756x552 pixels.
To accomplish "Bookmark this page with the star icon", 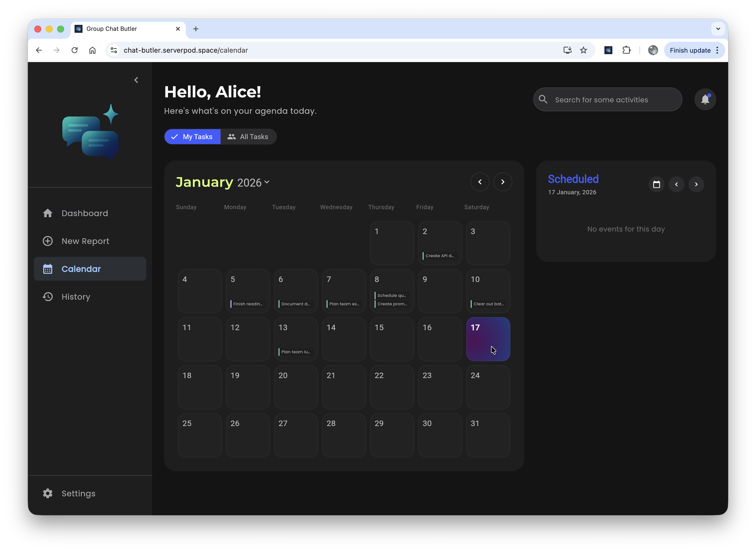I will (x=584, y=50).
